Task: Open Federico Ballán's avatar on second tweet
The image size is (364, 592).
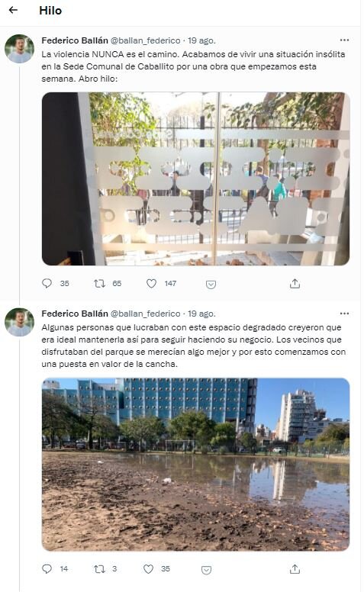Action: [x=19, y=322]
